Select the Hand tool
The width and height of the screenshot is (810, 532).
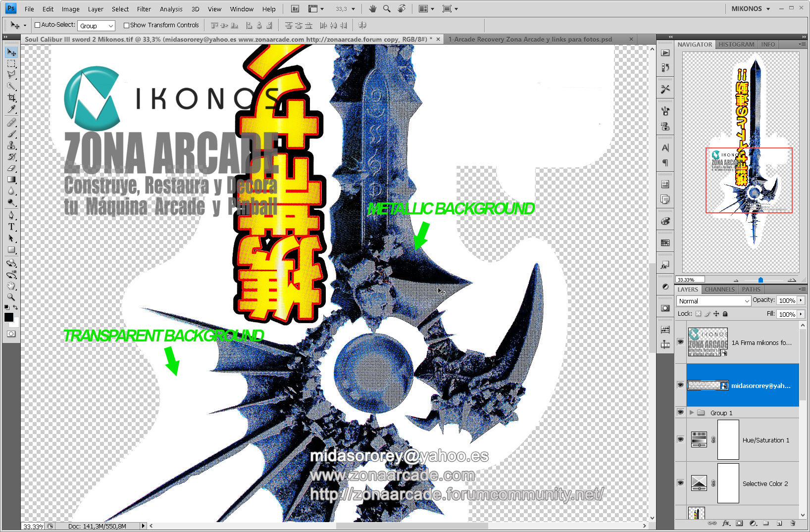click(11, 286)
